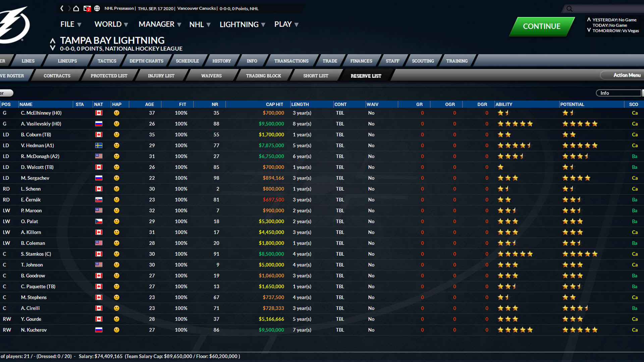
Task: Click the green CONTINUE button
Action: pyautogui.click(x=542, y=26)
